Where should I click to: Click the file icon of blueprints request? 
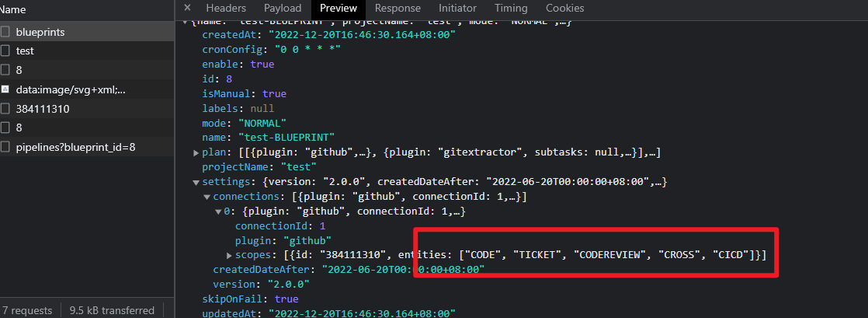click(x=5, y=32)
